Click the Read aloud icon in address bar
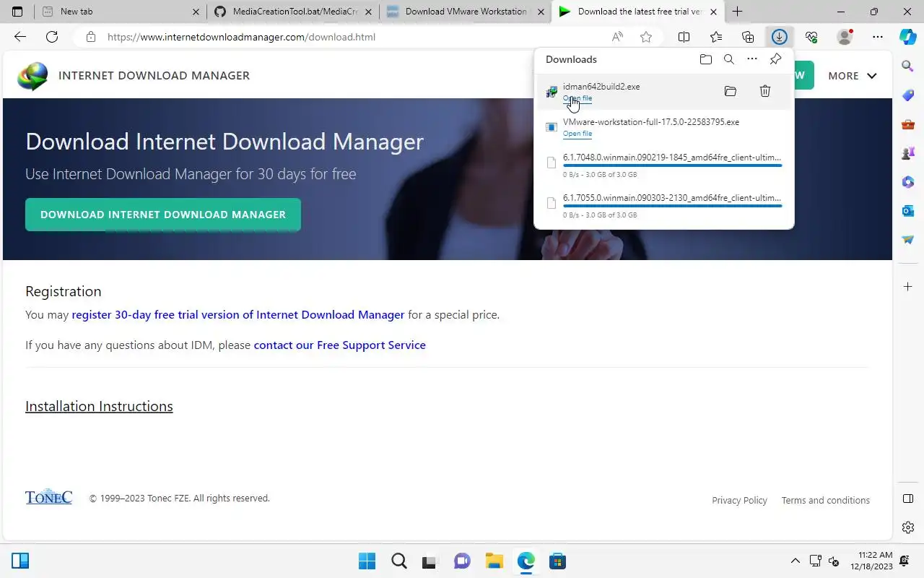 tap(617, 37)
